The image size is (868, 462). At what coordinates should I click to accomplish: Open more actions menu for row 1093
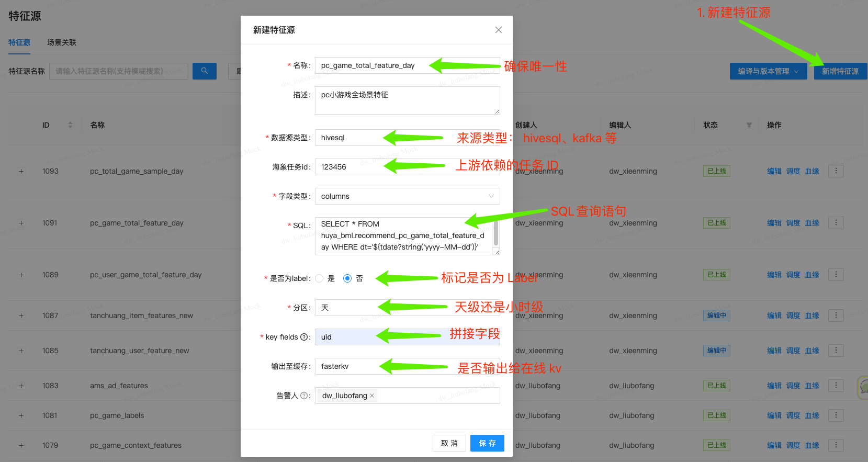[836, 171]
